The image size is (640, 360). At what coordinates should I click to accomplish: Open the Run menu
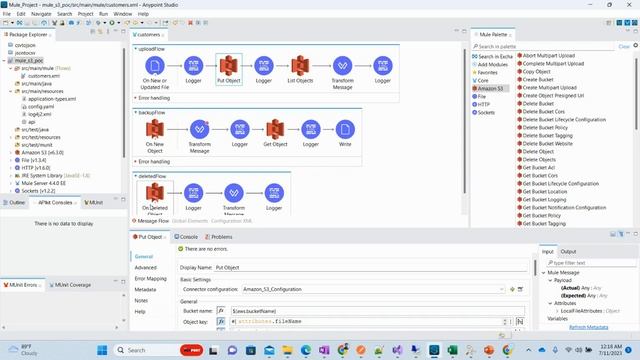104,14
